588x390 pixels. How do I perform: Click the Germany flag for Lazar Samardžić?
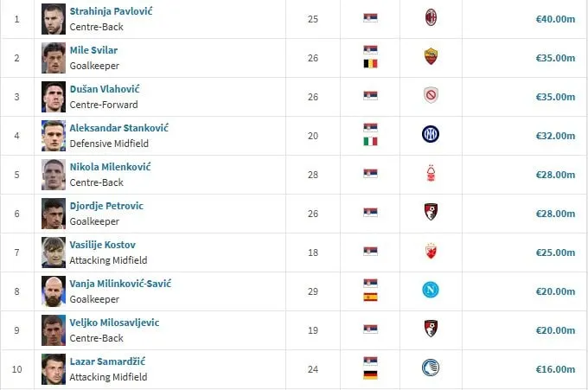tap(370, 375)
